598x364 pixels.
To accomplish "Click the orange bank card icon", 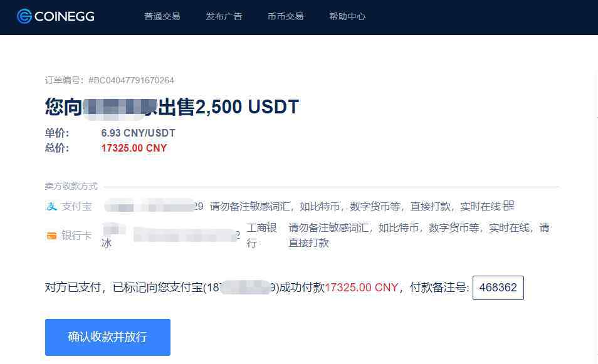I will [x=51, y=236].
